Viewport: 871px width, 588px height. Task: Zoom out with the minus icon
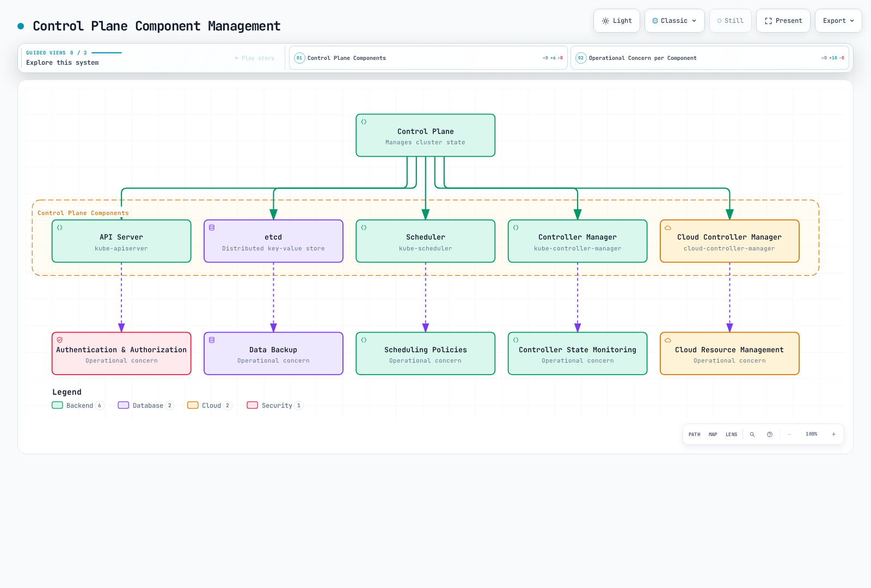(x=789, y=434)
